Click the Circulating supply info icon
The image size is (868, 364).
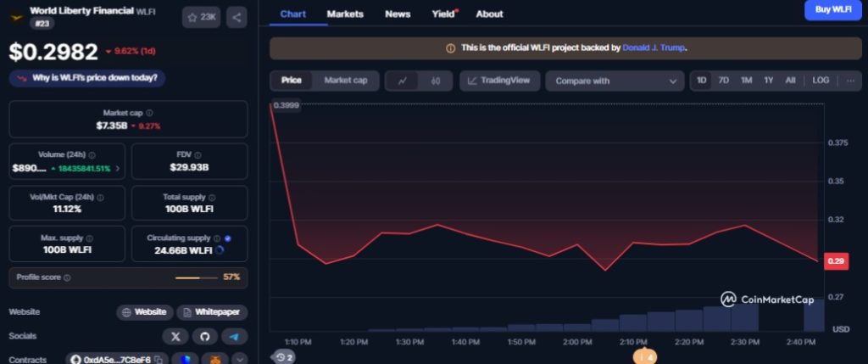click(x=217, y=238)
